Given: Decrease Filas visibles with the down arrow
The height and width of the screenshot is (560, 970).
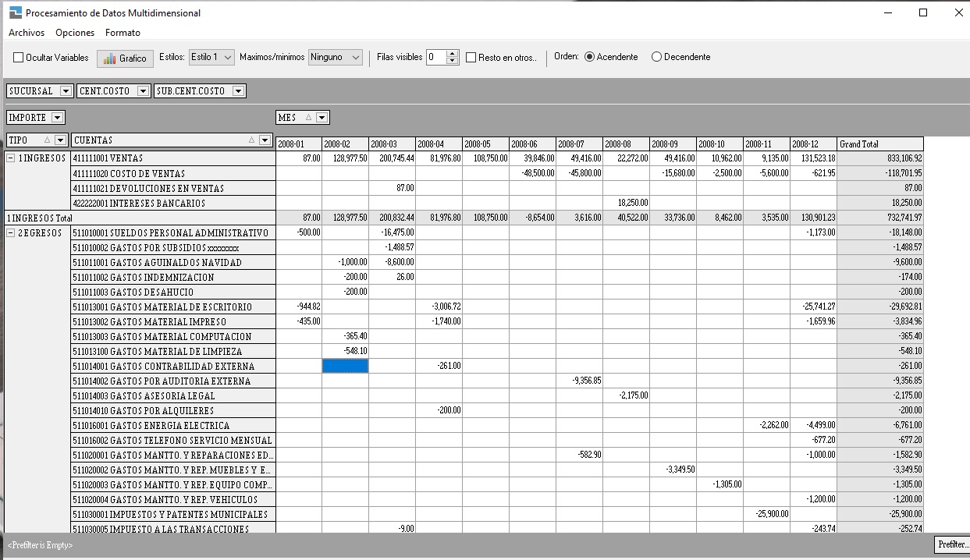Looking at the screenshot, I should (453, 61).
